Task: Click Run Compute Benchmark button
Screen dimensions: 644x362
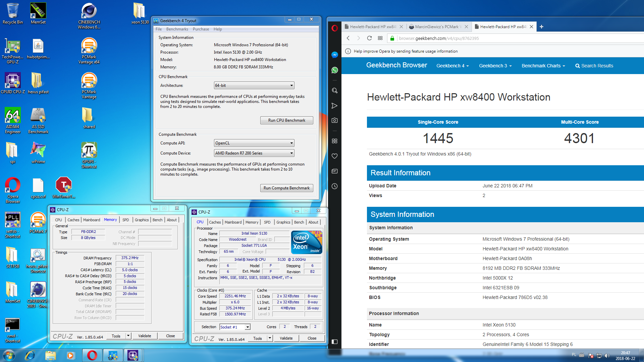Action: click(286, 188)
